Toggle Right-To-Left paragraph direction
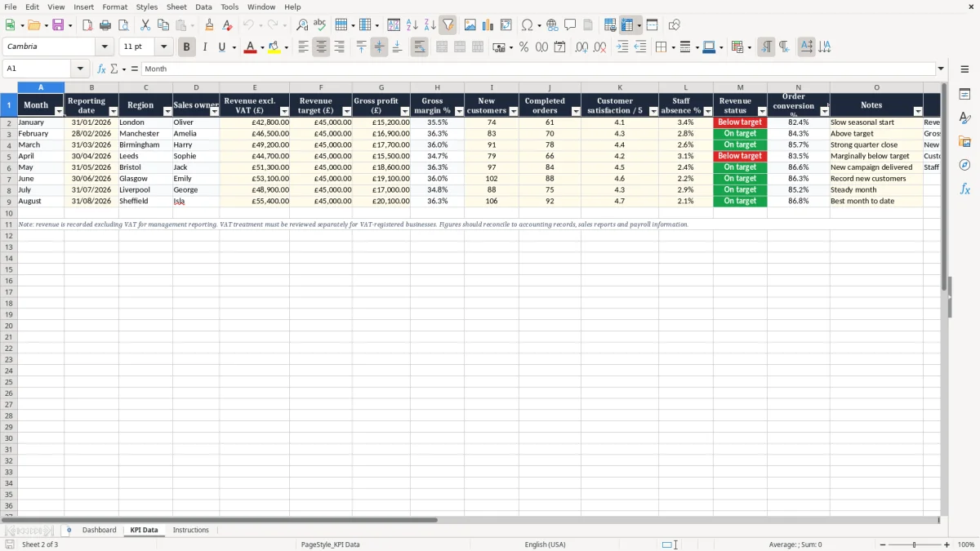The height and width of the screenshot is (551, 980). [x=784, y=47]
